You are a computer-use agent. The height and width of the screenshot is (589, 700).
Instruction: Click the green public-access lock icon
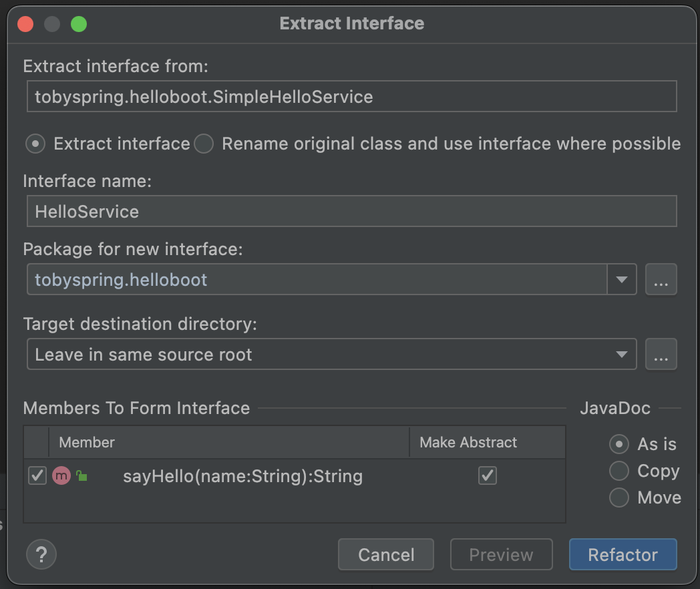[x=81, y=476]
